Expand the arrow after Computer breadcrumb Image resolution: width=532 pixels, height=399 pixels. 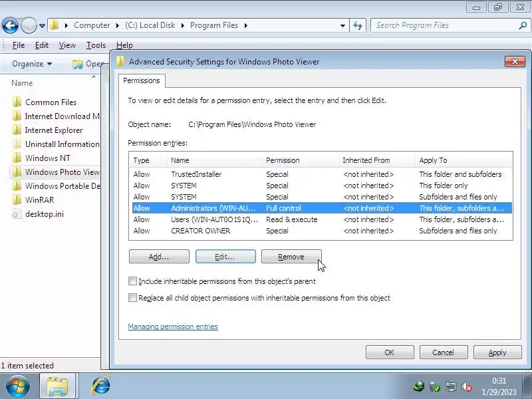118,25
